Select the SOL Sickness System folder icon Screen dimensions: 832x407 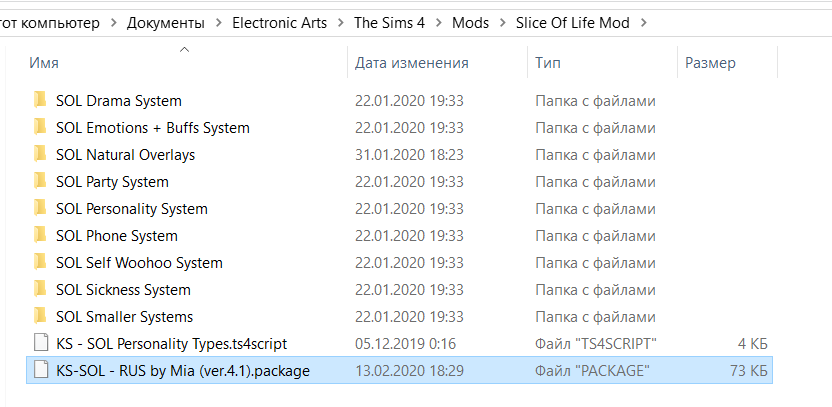coord(40,289)
